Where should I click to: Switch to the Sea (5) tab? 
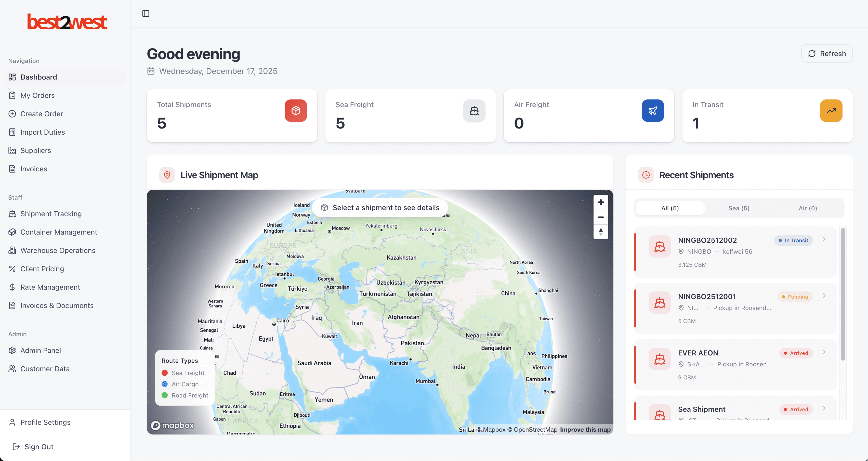[x=739, y=208]
